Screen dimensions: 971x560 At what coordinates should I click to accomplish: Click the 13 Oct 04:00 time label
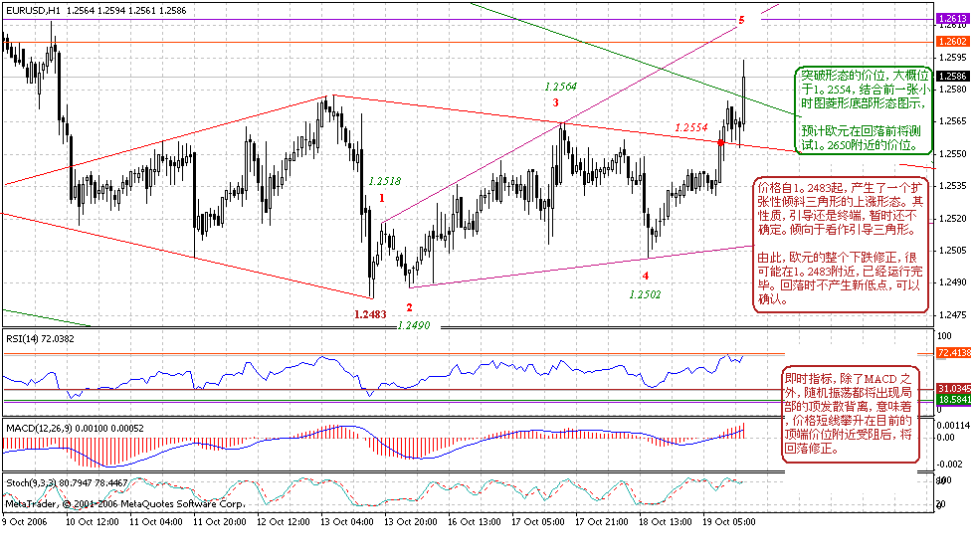click(x=347, y=522)
